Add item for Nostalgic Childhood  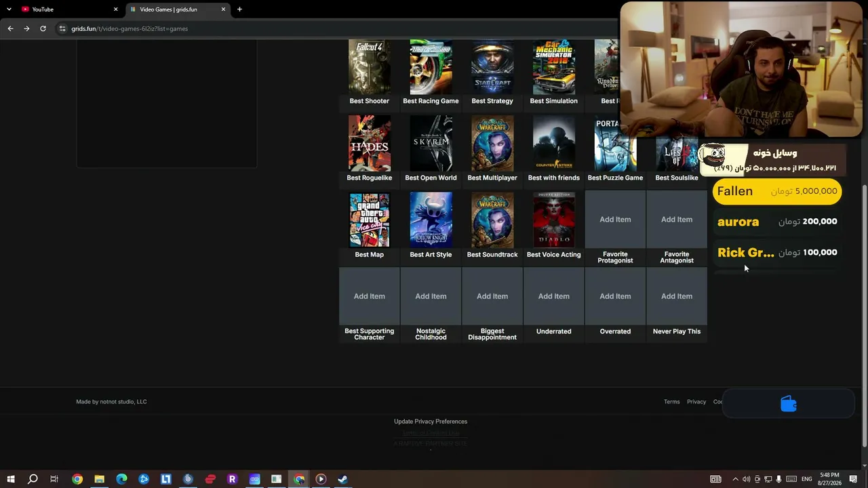[431, 296]
